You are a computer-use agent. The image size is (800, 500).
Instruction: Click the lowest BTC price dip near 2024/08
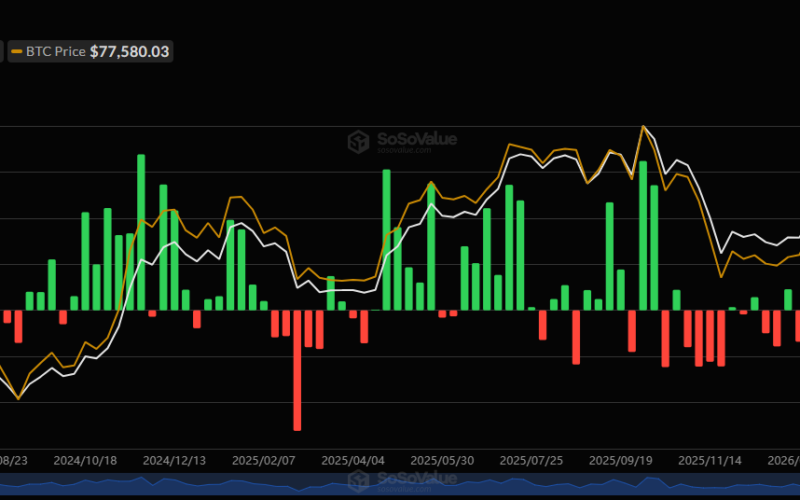[x=19, y=399]
